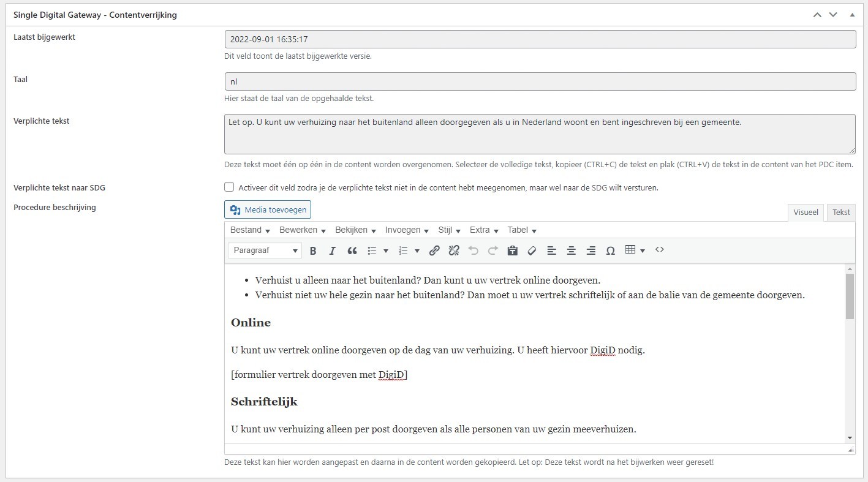This screenshot has height=482, width=868.
Task: Insert a link with the chain icon
Action: 435,250
